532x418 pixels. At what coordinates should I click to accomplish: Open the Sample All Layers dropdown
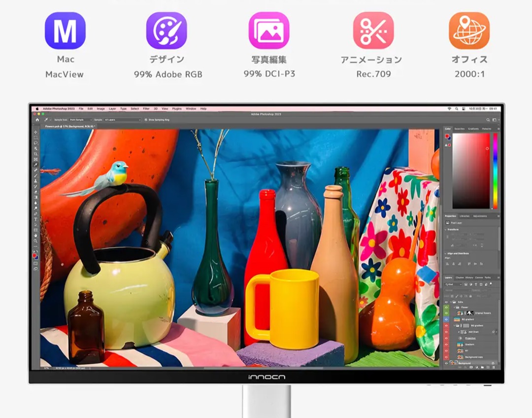click(x=123, y=120)
